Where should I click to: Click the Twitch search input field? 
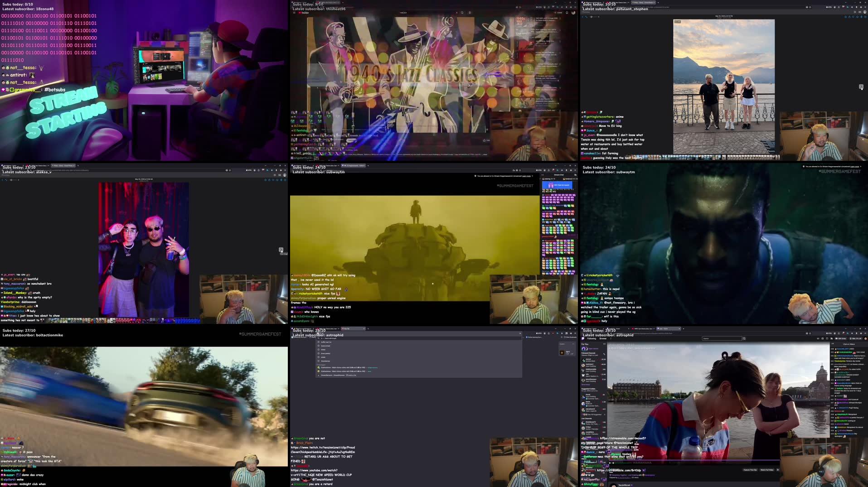click(722, 338)
